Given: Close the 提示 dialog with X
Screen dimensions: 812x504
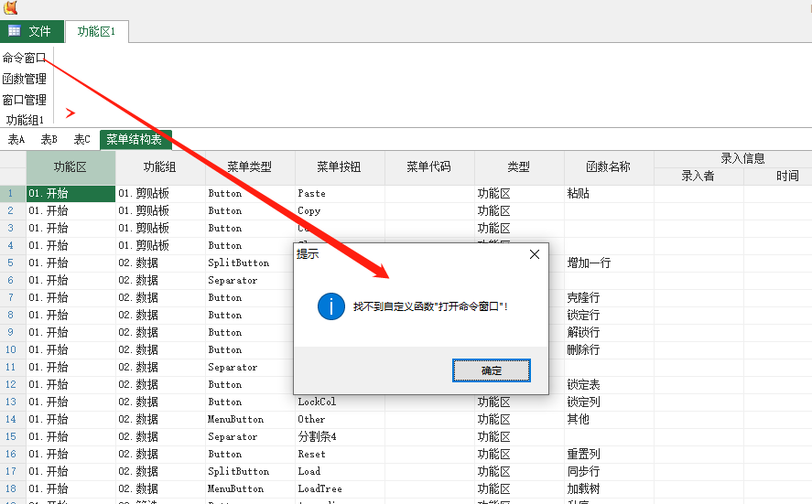Looking at the screenshot, I should pos(535,254).
